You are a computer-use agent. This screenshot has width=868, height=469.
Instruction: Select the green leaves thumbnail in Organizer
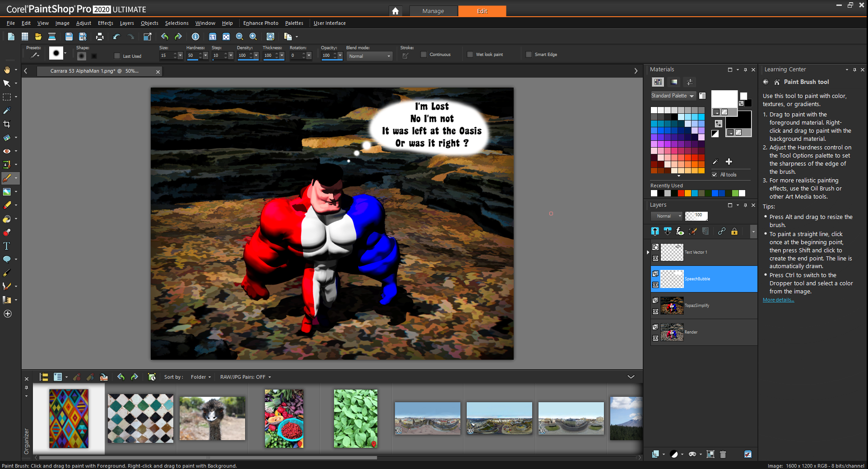click(x=356, y=418)
